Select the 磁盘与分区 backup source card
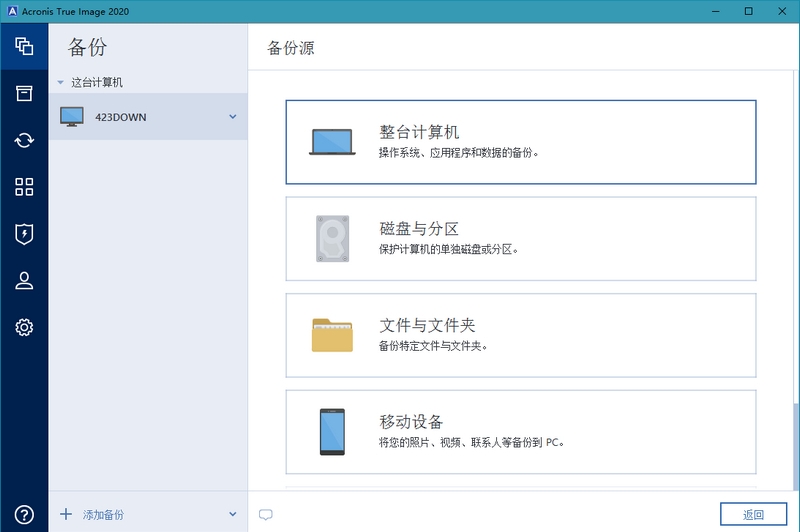Viewport: 800px width, 532px height. [521, 239]
